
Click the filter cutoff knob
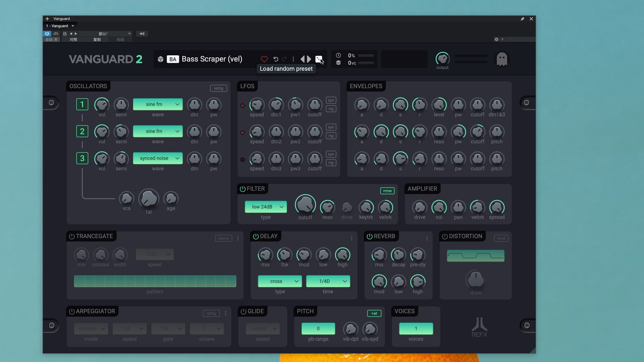[305, 204]
